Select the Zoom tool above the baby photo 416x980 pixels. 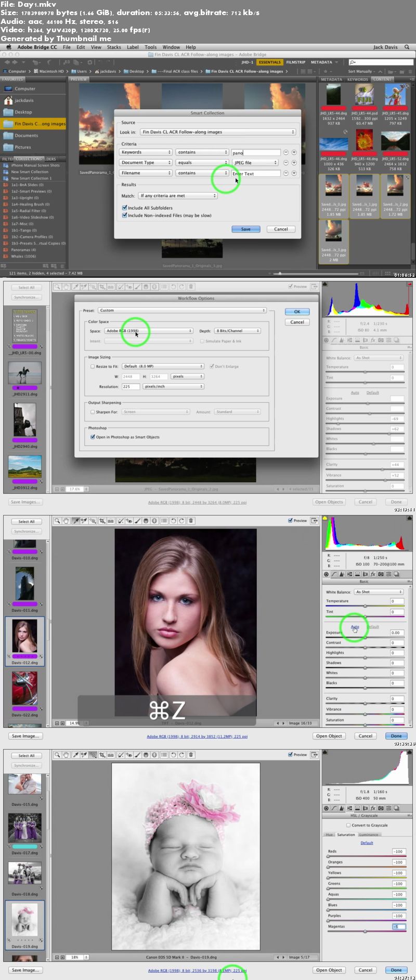click(x=57, y=755)
